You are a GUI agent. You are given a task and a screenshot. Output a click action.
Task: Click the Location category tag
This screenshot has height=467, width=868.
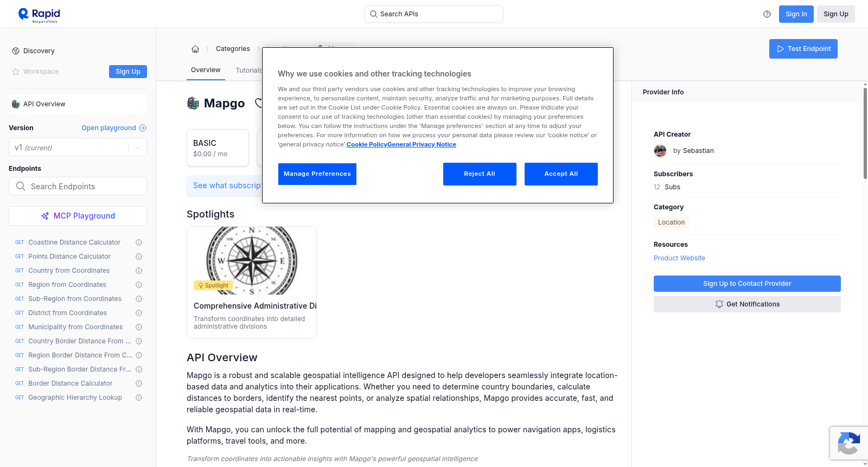[671, 222]
